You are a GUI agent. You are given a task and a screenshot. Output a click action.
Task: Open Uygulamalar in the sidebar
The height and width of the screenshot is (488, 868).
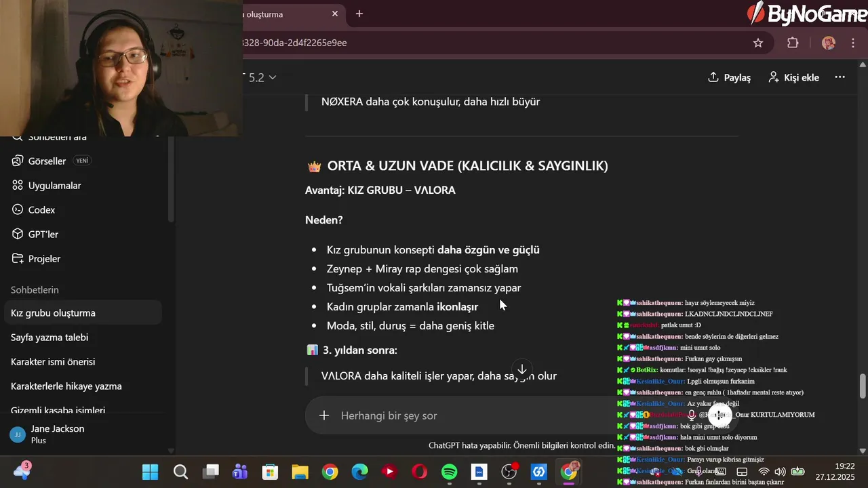pos(85,185)
